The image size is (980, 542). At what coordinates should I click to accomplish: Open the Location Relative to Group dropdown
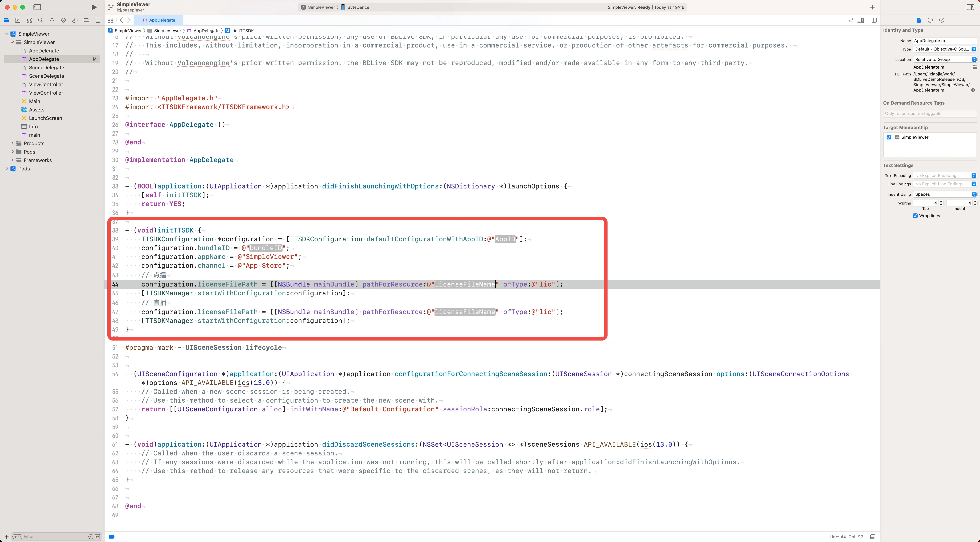945,59
